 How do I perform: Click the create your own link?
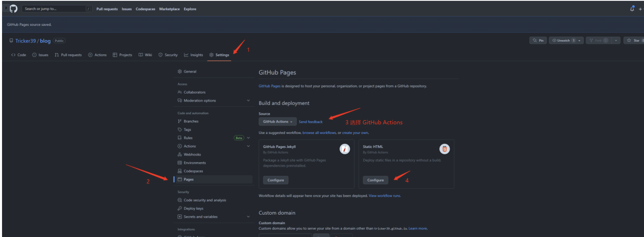pos(355,133)
